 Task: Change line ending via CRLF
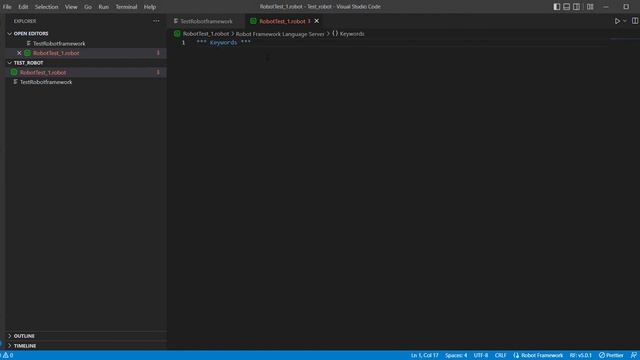pos(500,356)
